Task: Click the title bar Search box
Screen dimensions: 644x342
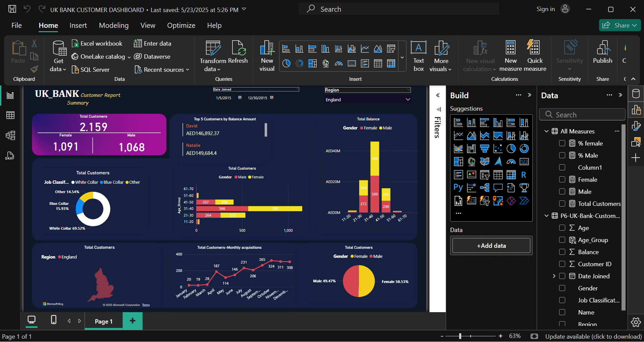Action: tap(399, 9)
